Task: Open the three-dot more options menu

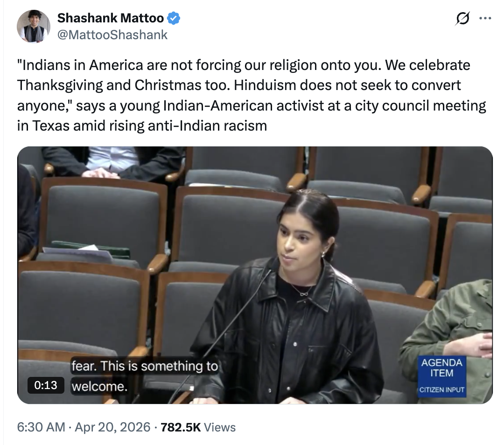Action: pyautogui.click(x=485, y=18)
